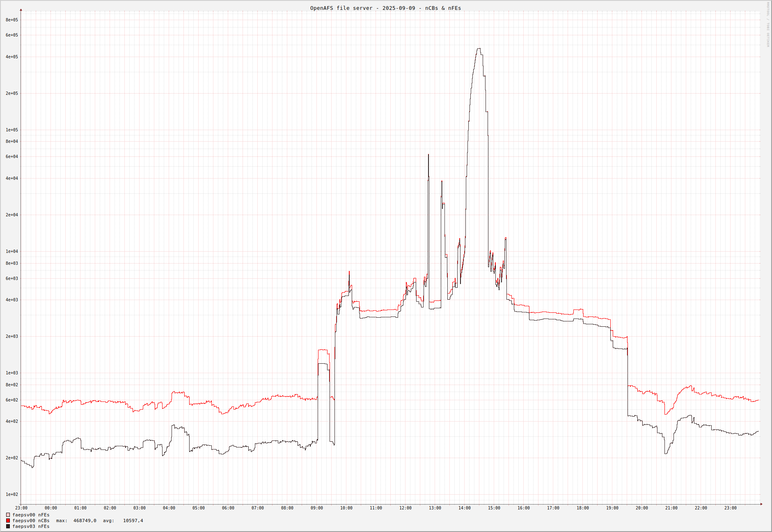Click the x-axis time label '13:00'
This screenshot has width=772, height=532.
click(435, 508)
